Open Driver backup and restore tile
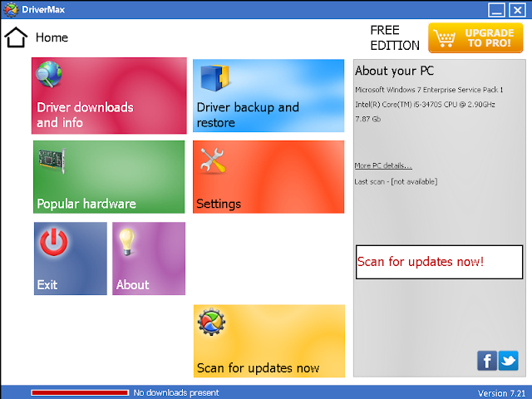532x399 pixels. point(268,96)
